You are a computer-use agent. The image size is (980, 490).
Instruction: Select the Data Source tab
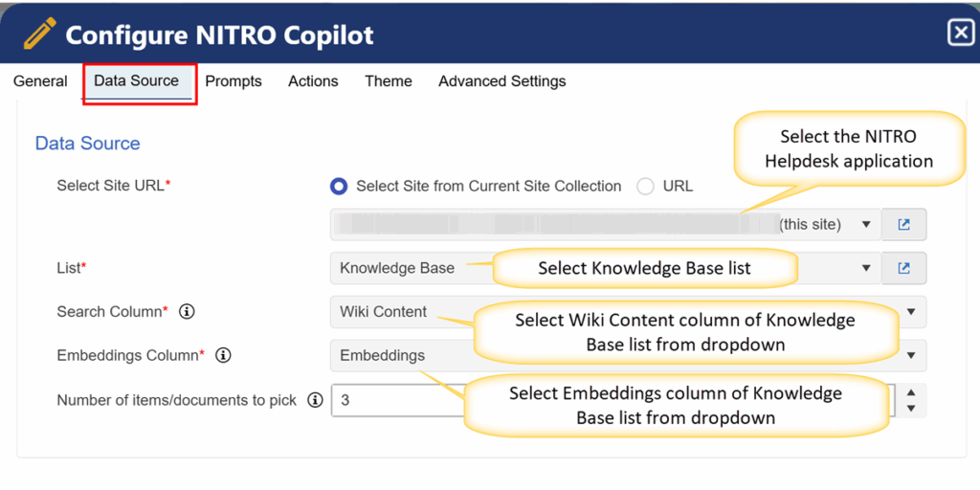pos(136,81)
